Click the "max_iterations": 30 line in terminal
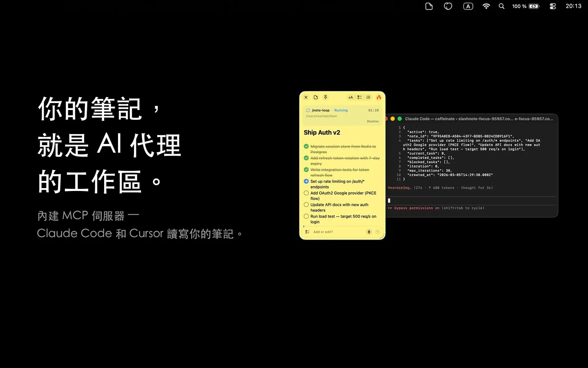The image size is (588, 368). click(x=430, y=171)
